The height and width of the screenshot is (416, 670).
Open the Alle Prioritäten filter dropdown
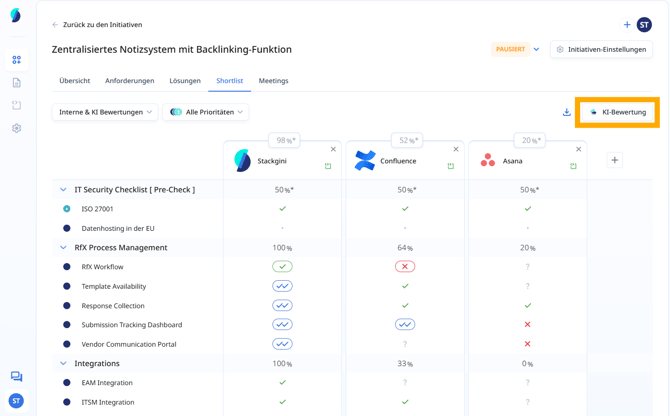205,113
